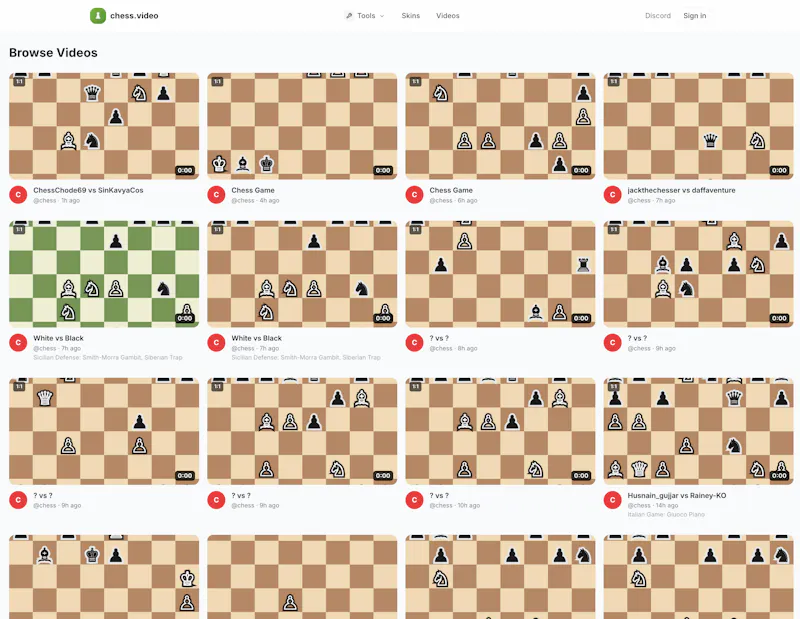This screenshot has width=800, height=619.
Task: Click the red avatar beside Chess Game 6h ago
Action: coord(414,194)
